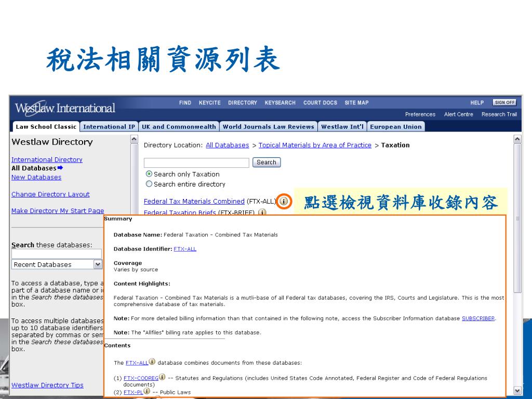Open Westlaw Directory Tips link
532x399 pixels.
47,385
